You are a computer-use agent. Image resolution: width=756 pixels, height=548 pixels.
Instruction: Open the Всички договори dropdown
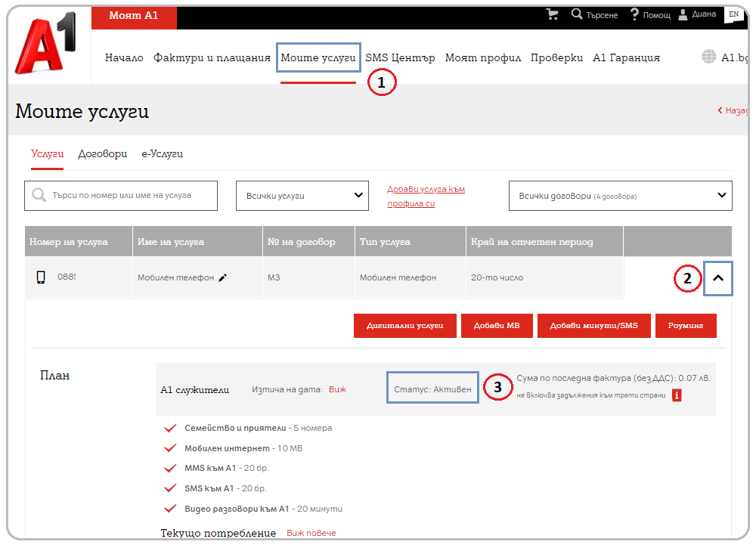(x=620, y=196)
